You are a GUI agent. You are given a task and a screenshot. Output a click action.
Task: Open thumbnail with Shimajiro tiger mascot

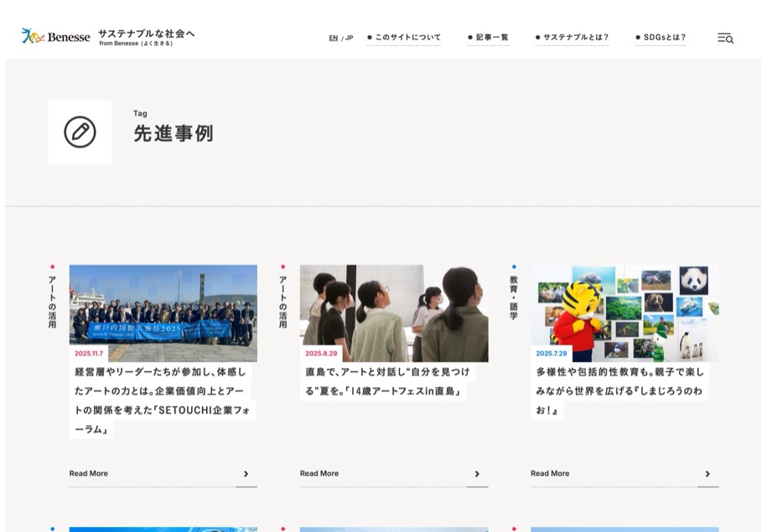click(x=624, y=313)
